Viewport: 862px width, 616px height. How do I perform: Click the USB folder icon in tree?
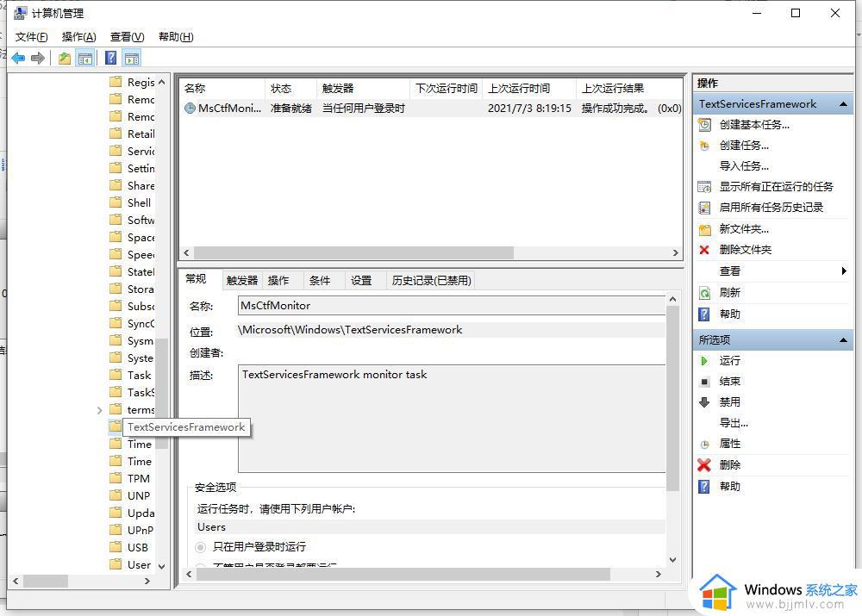(x=116, y=547)
